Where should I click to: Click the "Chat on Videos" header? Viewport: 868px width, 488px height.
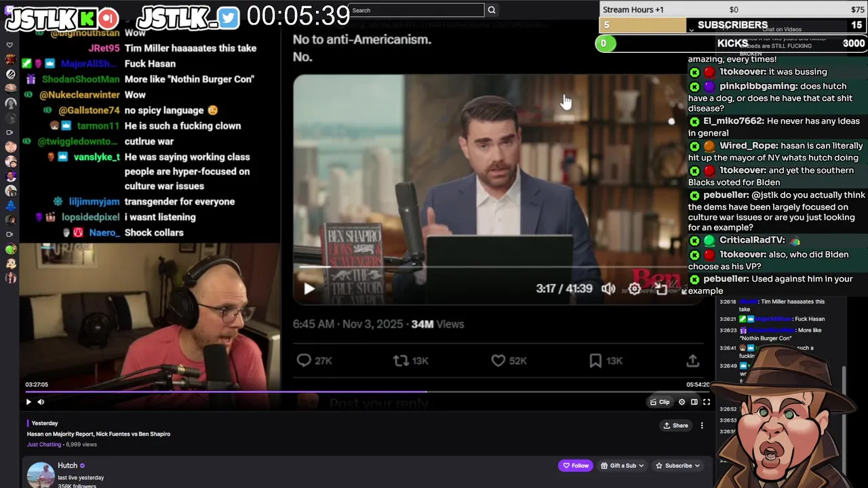pos(782,29)
